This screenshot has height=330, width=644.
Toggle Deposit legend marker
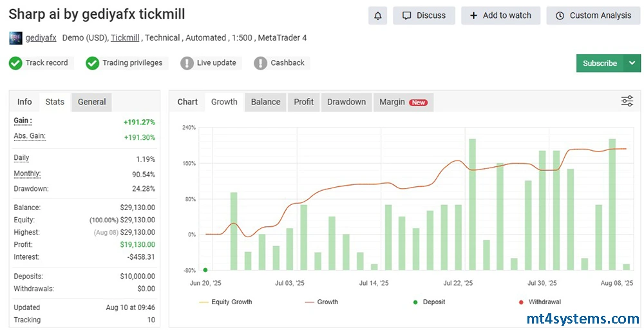pos(433,302)
